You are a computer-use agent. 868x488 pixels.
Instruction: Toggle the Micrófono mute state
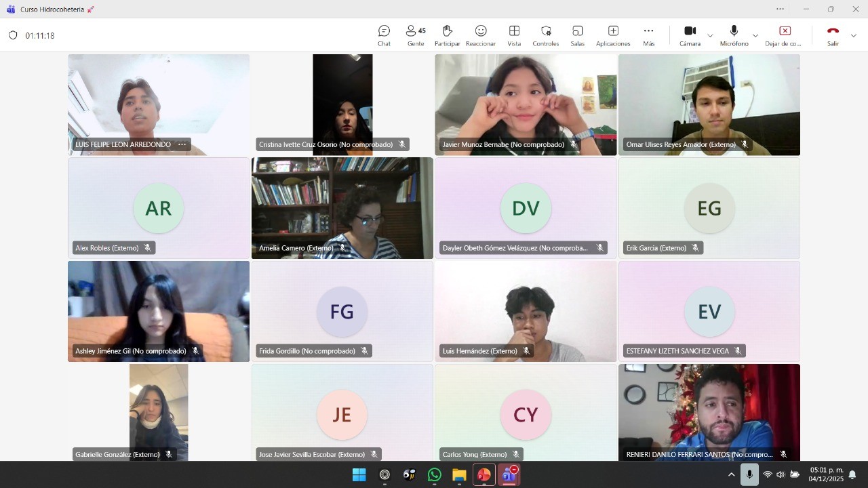[734, 35]
